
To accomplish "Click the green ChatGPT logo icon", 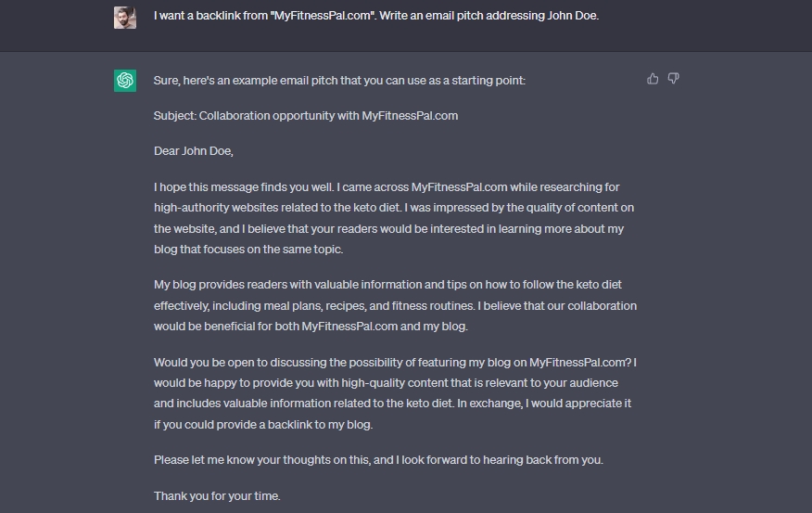I will 125,81.
